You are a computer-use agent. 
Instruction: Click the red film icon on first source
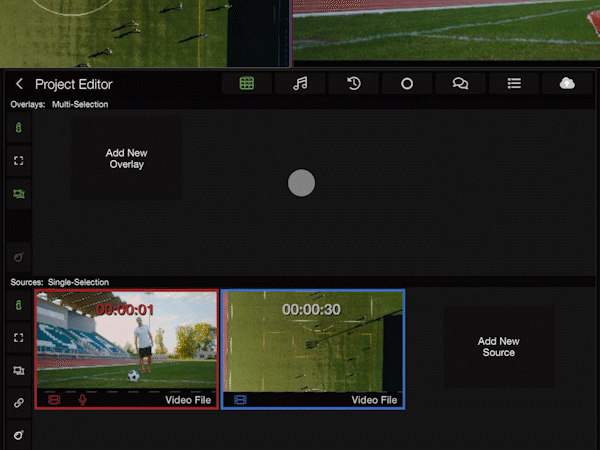(54, 399)
